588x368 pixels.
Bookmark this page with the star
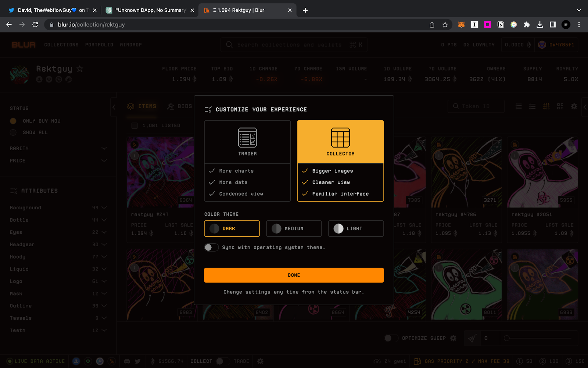point(445,25)
